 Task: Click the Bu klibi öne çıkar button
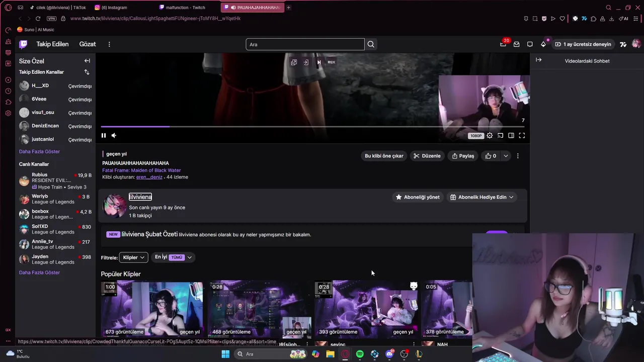(x=384, y=156)
